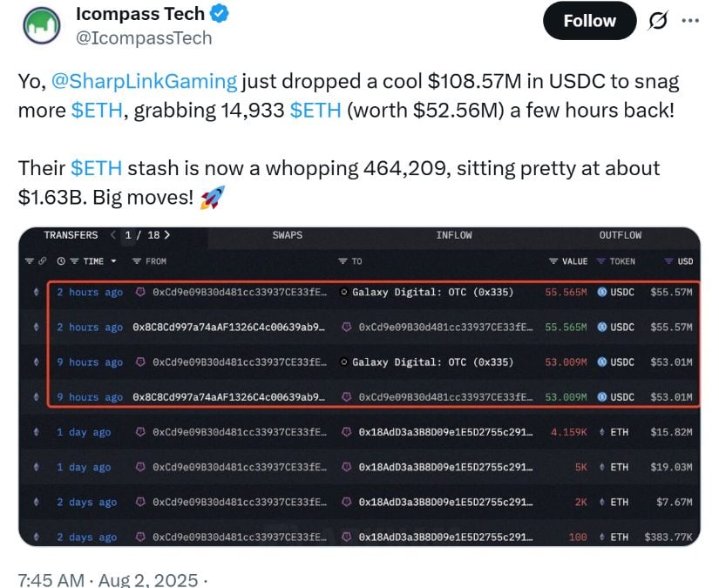Go to previous transfers page chevron
This screenshot has height=588, width=719.
click(x=113, y=235)
